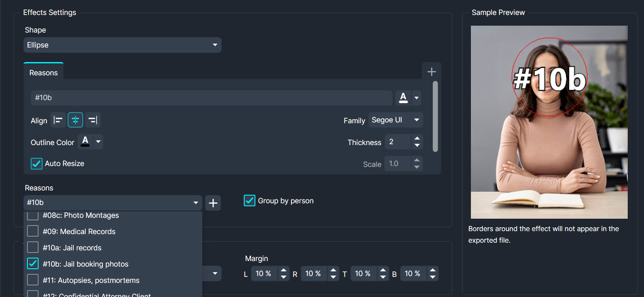Select the right text alignment icon

click(93, 120)
